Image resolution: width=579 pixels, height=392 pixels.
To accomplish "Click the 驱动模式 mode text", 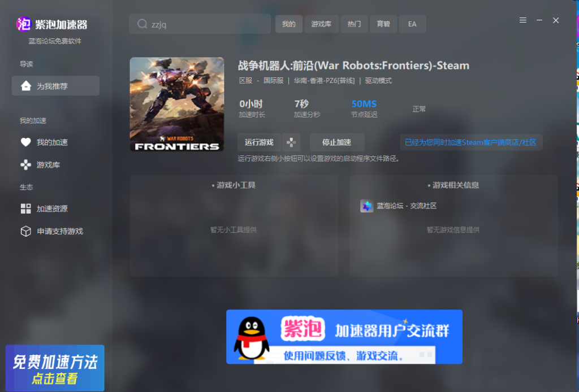I will pos(378,81).
